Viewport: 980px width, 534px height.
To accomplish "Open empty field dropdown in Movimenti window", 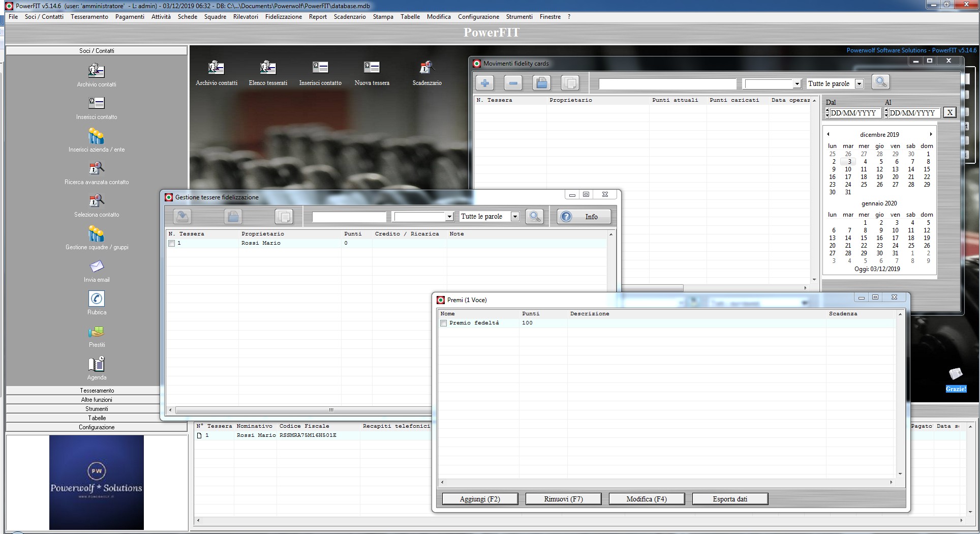I will point(797,84).
